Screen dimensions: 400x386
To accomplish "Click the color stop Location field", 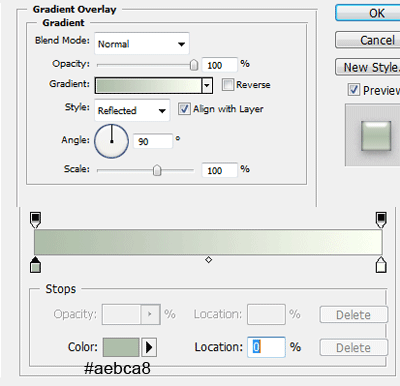I will click(266, 347).
